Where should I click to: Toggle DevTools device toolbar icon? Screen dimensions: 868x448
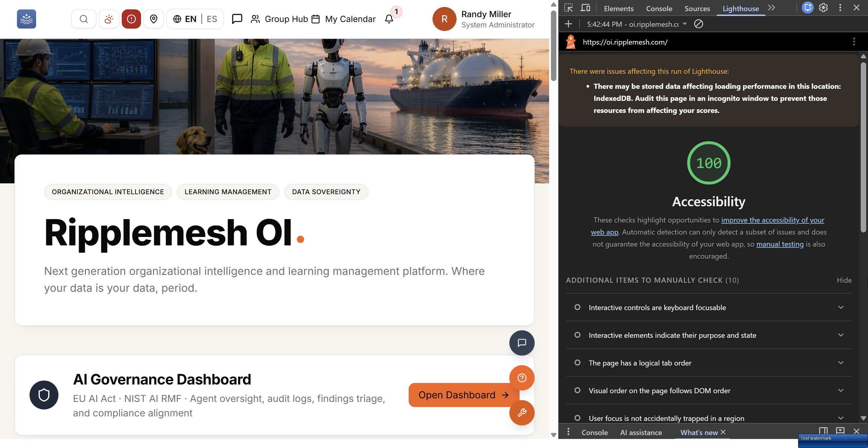(x=585, y=8)
